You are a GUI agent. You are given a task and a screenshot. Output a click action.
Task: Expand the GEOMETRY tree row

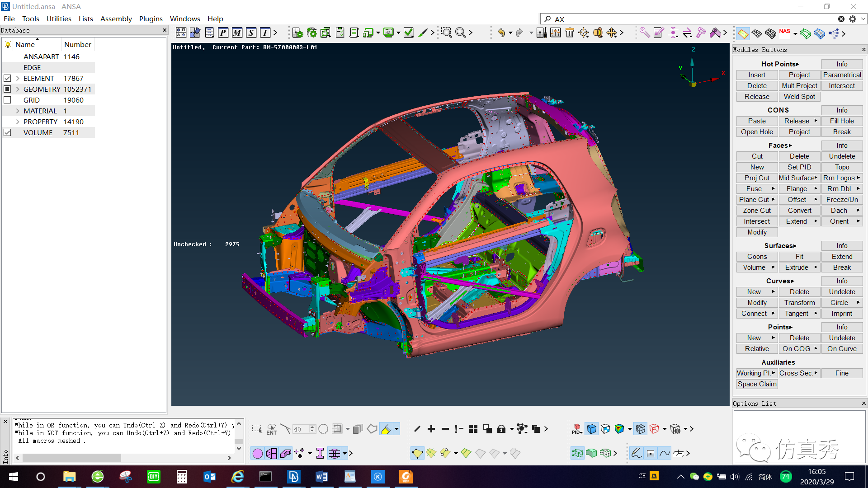pyautogui.click(x=18, y=89)
